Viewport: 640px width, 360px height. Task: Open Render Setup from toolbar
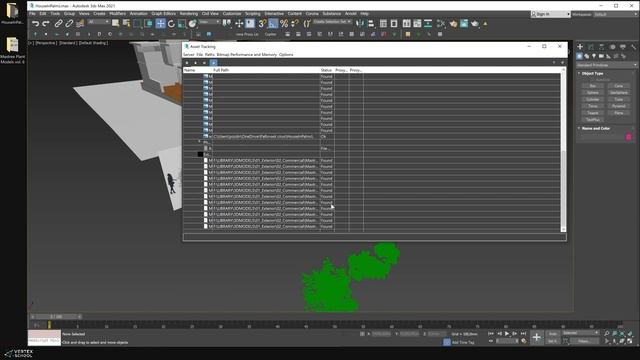tap(453, 24)
